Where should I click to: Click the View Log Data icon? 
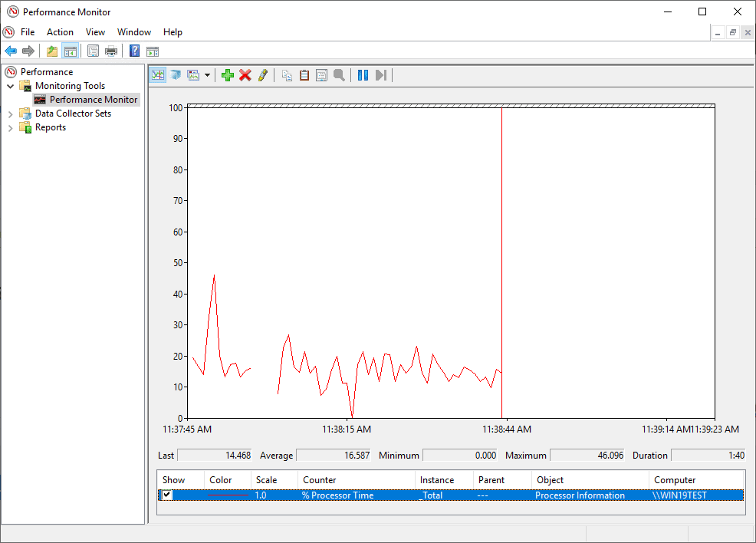click(176, 75)
